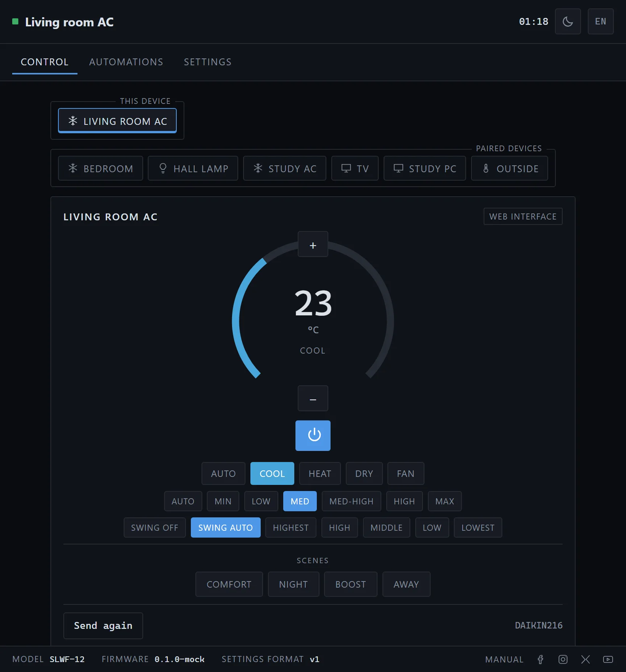Set fan speed to High

tap(405, 501)
